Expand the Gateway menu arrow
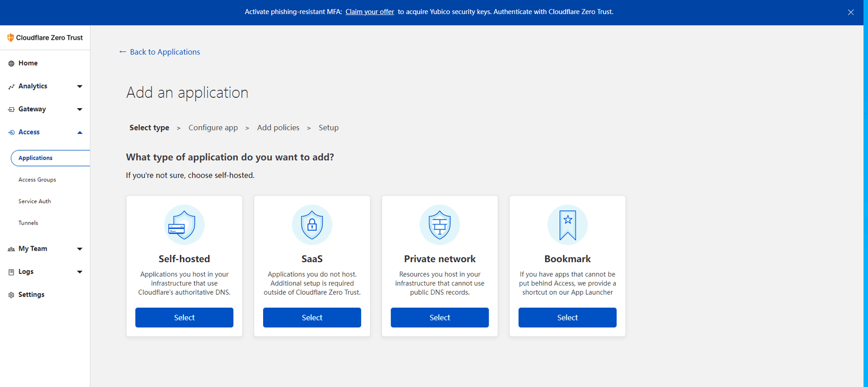The image size is (868, 387). click(80, 110)
